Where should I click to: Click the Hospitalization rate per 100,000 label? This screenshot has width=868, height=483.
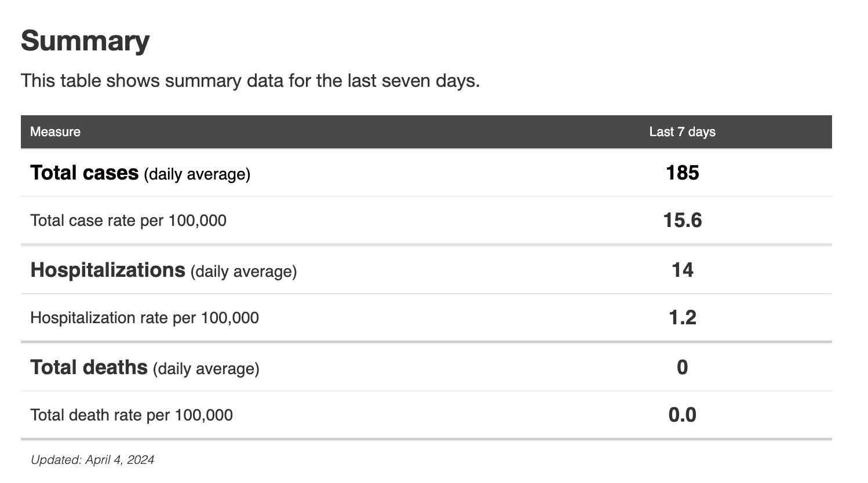(144, 318)
